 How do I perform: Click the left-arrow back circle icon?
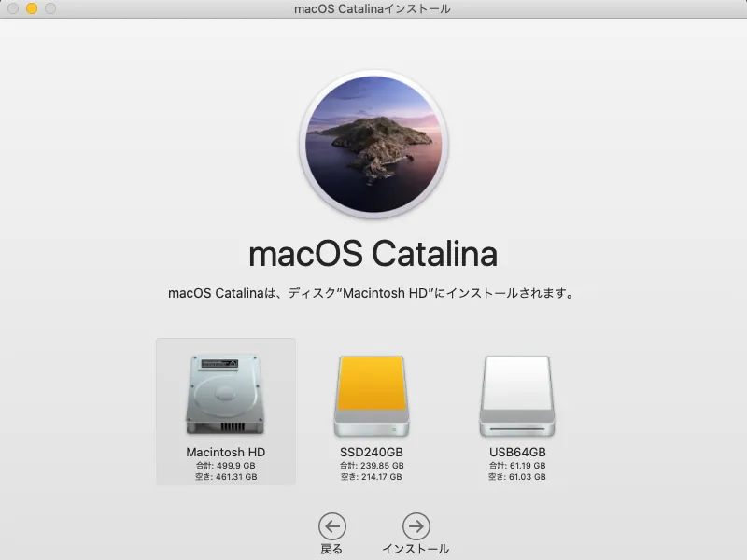pyautogui.click(x=331, y=526)
